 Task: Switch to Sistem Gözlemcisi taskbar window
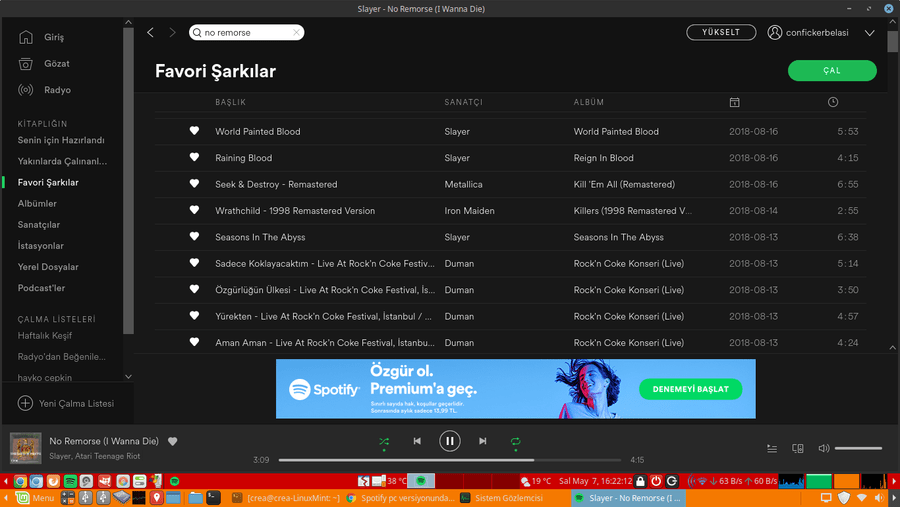[x=503, y=498]
